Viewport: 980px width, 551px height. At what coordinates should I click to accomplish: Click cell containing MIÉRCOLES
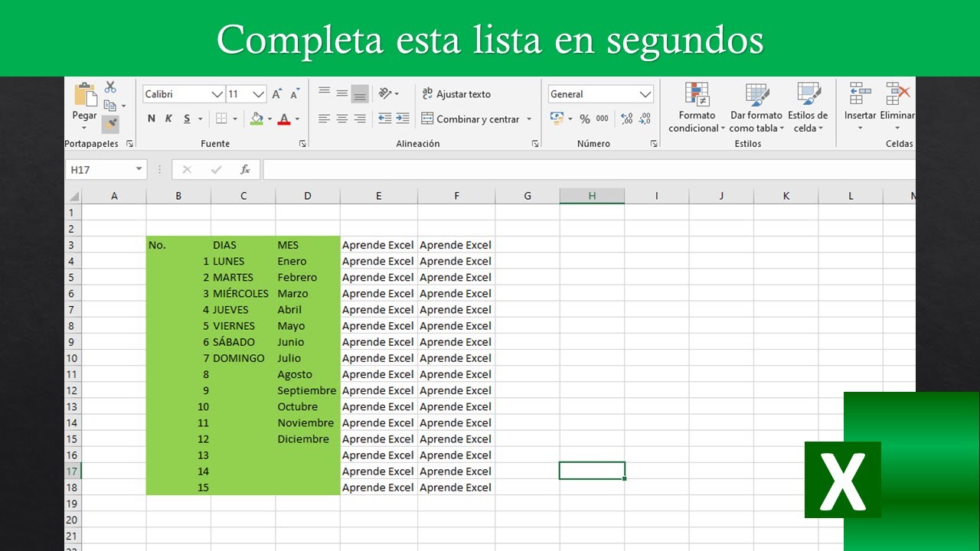(243, 294)
